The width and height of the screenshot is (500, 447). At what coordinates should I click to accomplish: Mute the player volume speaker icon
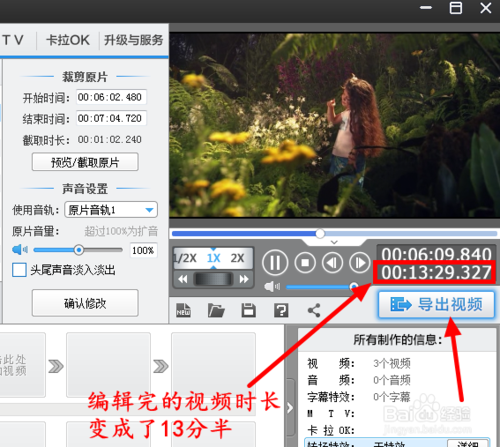pos(272,286)
